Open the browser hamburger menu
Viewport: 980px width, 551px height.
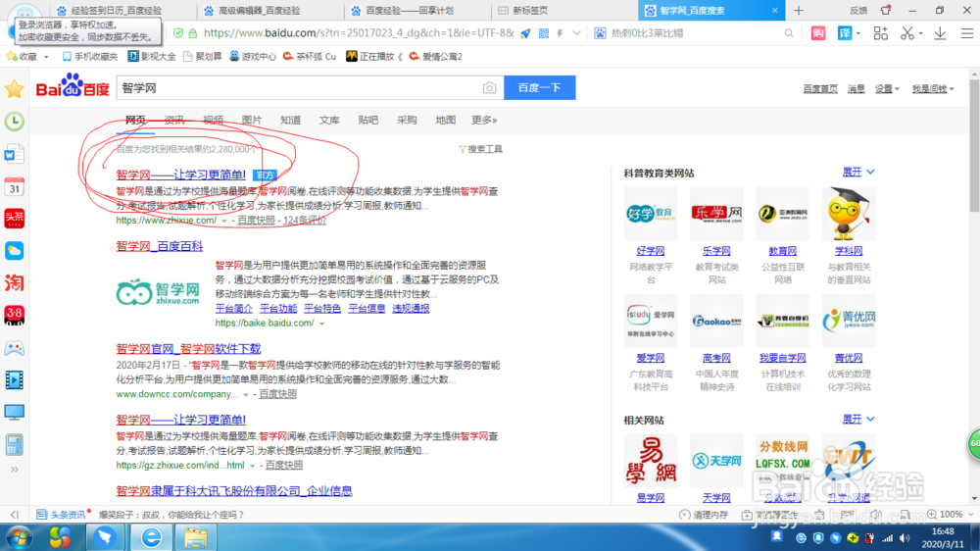coord(967,33)
